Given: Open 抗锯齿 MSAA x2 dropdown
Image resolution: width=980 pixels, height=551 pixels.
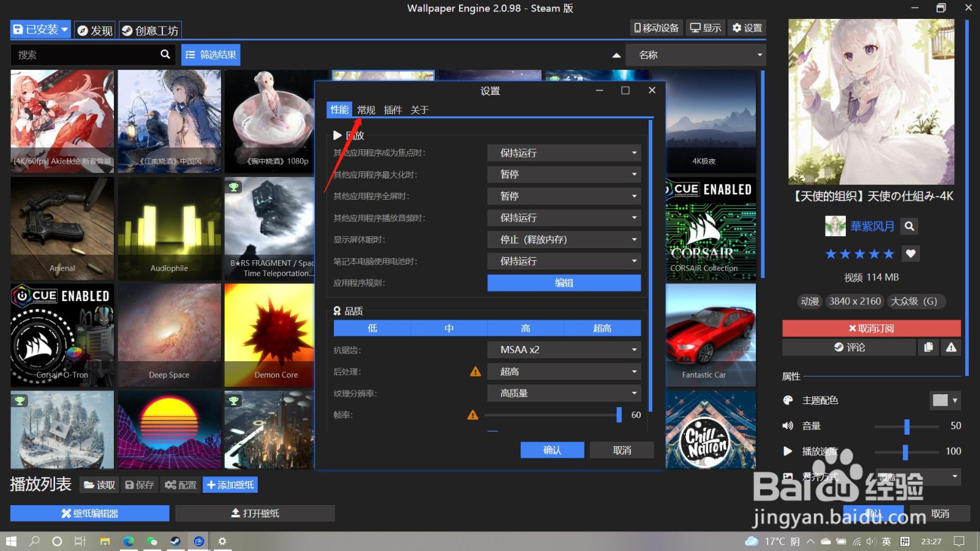Looking at the screenshot, I should pos(564,350).
